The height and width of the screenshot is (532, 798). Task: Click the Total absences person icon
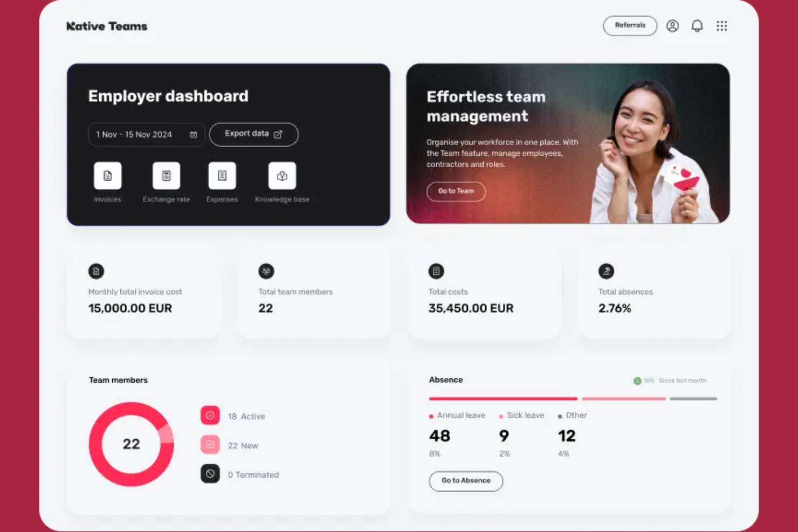click(606, 271)
